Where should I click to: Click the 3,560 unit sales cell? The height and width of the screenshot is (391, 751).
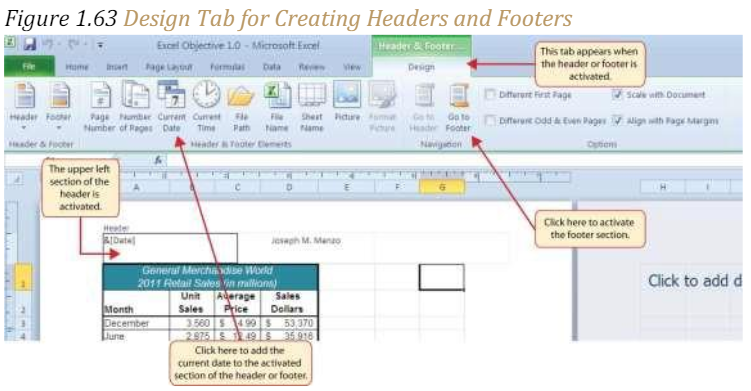pyautogui.click(x=191, y=323)
